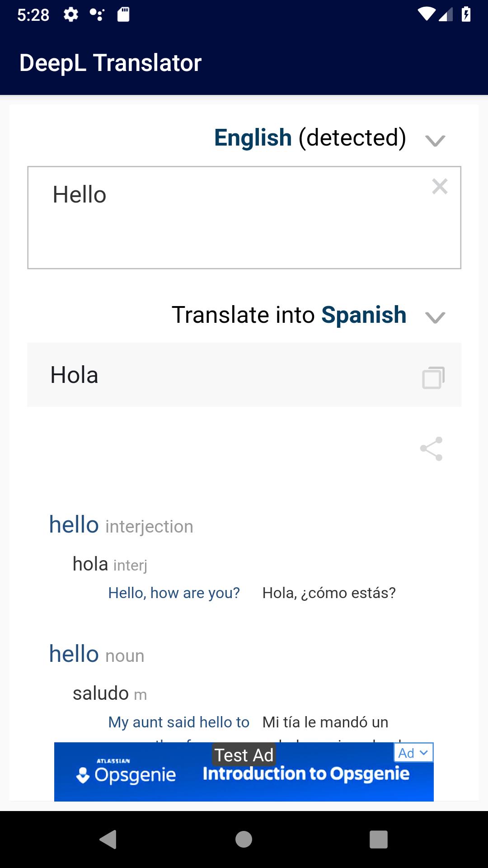The image size is (488, 868).
Task: Open hello interjection dictionary entry
Action: pos(121,525)
